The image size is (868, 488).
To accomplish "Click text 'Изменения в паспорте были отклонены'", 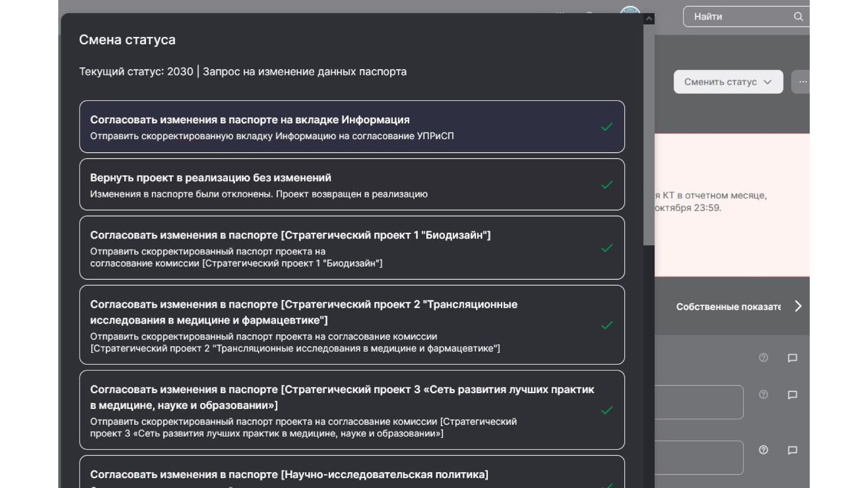I will click(x=181, y=194).
